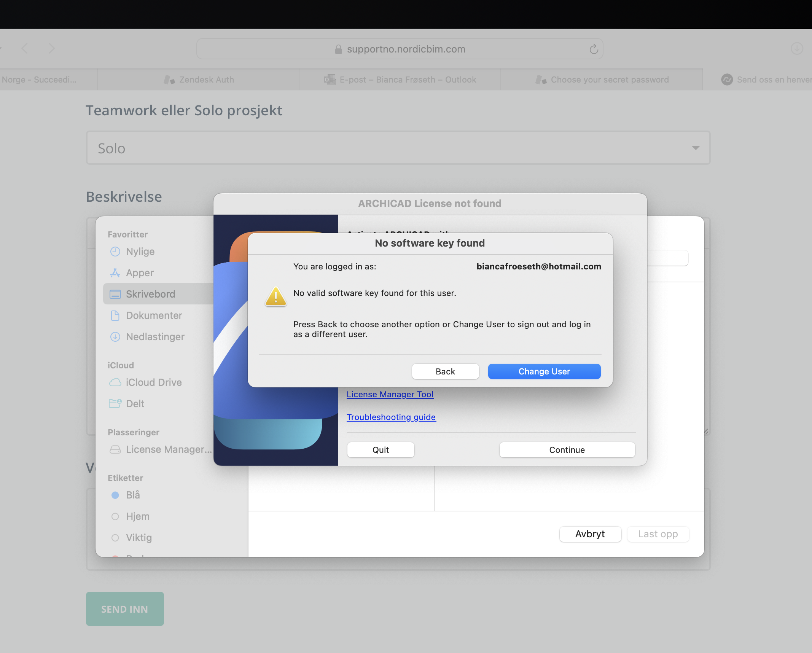Open Apper sidebar location
This screenshot has width=812, height=653.
[x=140, y=273]
